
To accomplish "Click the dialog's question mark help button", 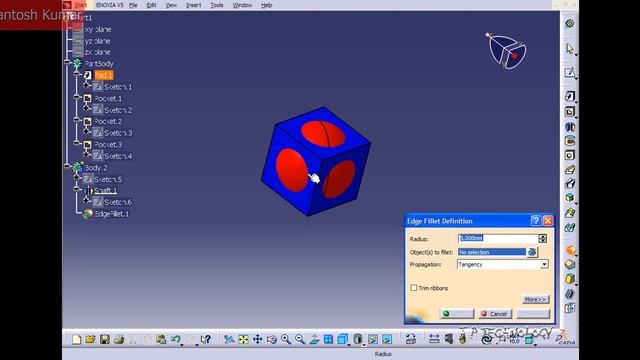I will coord(536,221).
